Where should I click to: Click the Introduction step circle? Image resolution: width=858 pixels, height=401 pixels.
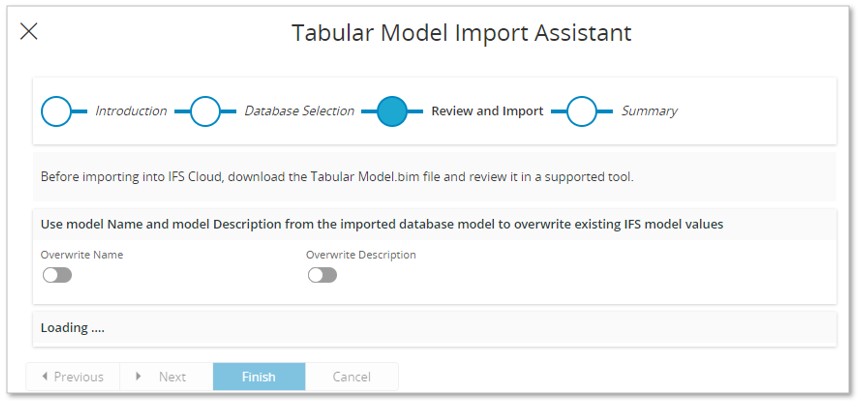click(x=56, y=111)
